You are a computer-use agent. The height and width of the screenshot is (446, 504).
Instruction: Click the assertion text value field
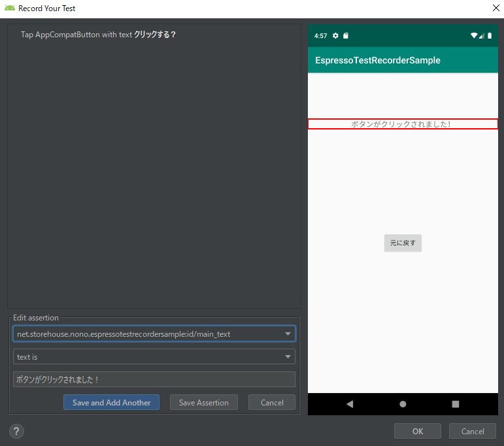coord(154,379)
